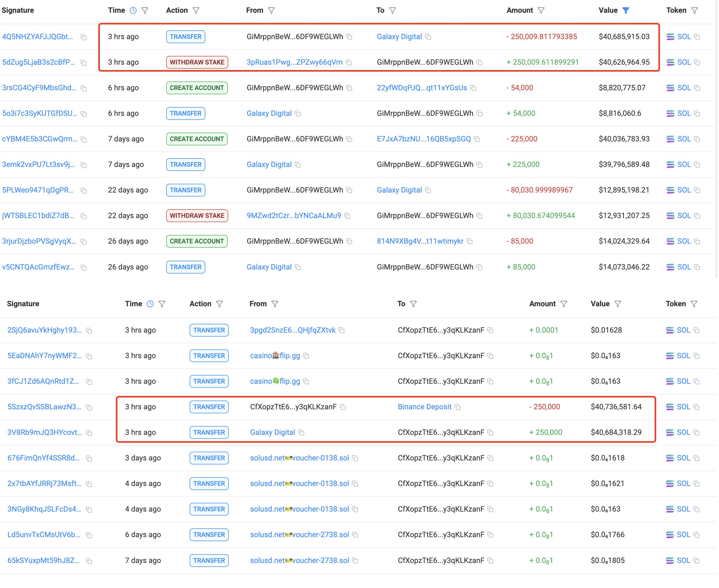Copy Galaxy Digital address in first row
Viewport: 719px width, 588px height.
(428, 37)
